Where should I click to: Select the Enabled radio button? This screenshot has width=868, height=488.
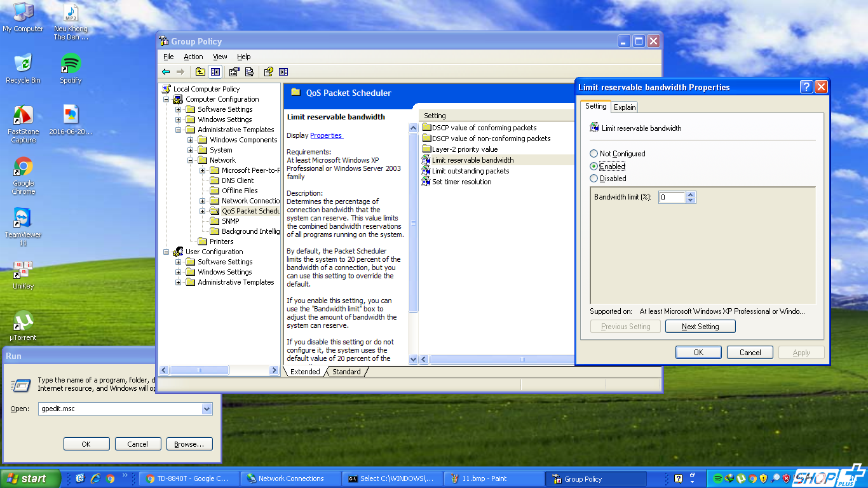[594, 166]
